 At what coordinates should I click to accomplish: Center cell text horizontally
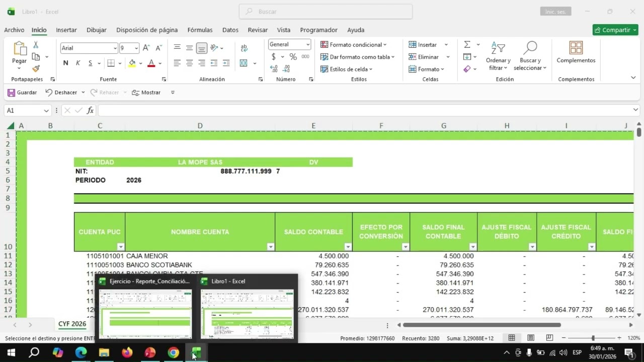pyautogui.click(x=189, y=63)
